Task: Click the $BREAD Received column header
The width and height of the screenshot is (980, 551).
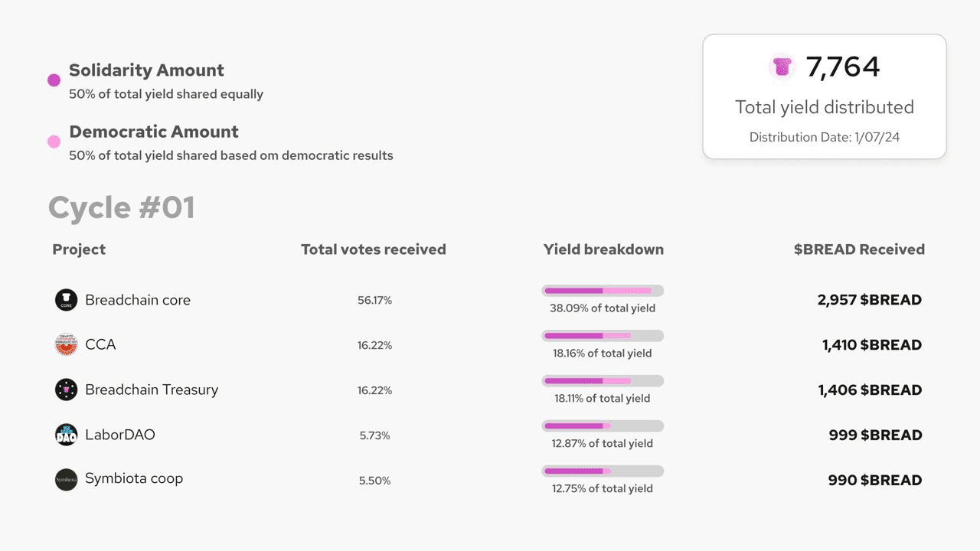Action: tap(859, 249)
